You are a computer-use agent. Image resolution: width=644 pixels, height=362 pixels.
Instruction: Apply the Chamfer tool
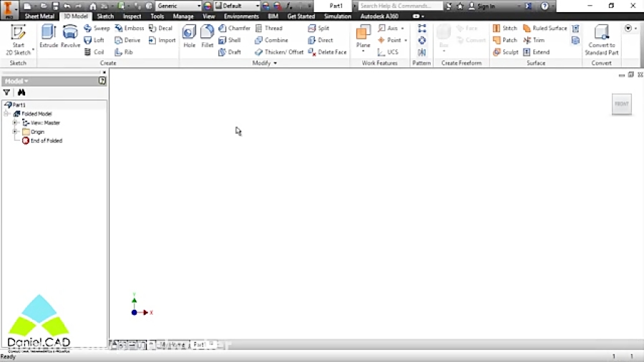pyautogui.click(x=234, y=28)
